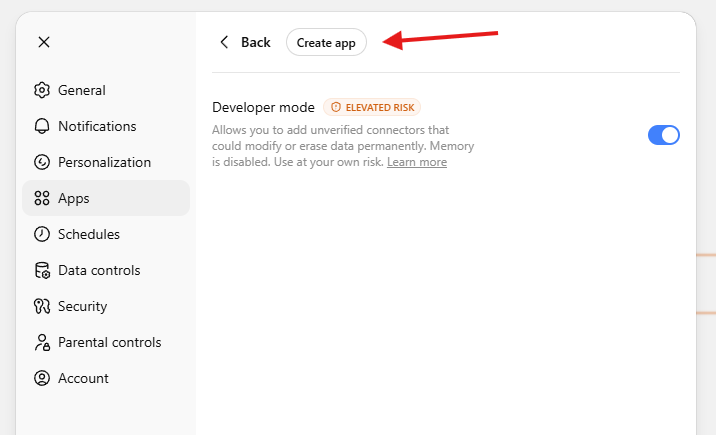Click the Apps grid icon
716x435 pixels.
(42, 198)
